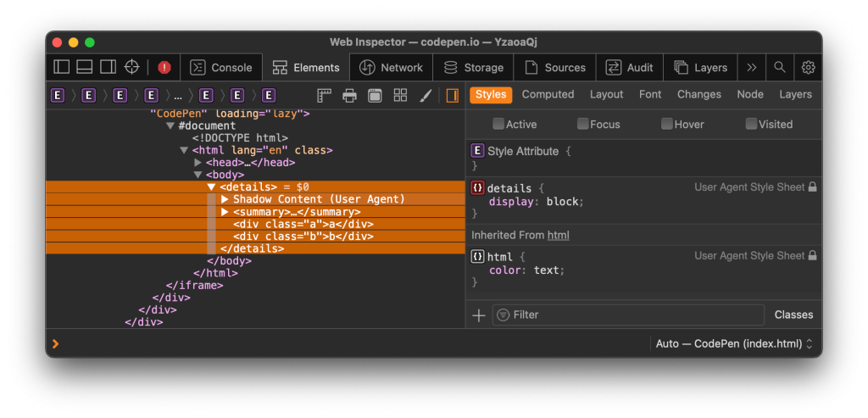Enable the Focus pseudo-class checkbox
The height and width of the screenshot is (418, 868).
tap(582, 124)
